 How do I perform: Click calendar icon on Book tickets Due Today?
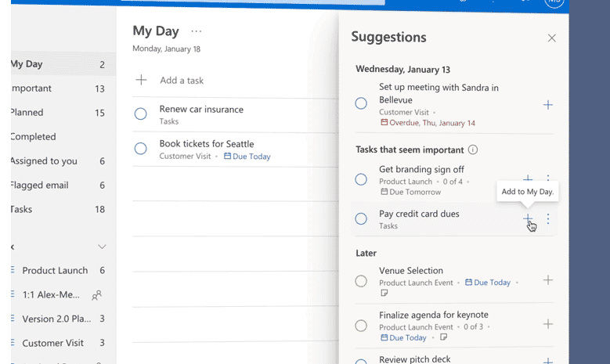(x=227, y=156)
